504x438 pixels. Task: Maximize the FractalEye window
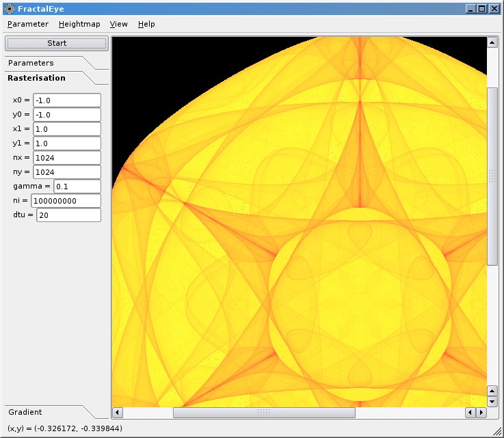[482, 9]
